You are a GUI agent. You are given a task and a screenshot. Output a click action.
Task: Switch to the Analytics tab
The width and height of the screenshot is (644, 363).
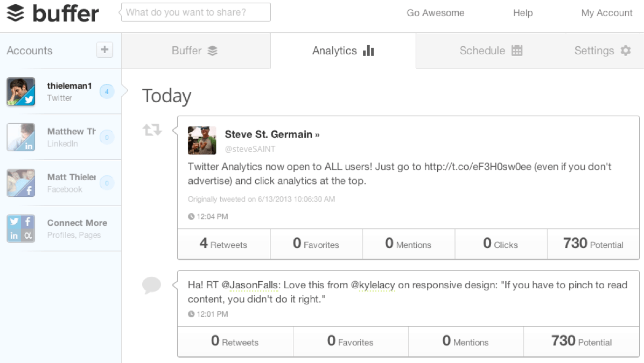343,51
